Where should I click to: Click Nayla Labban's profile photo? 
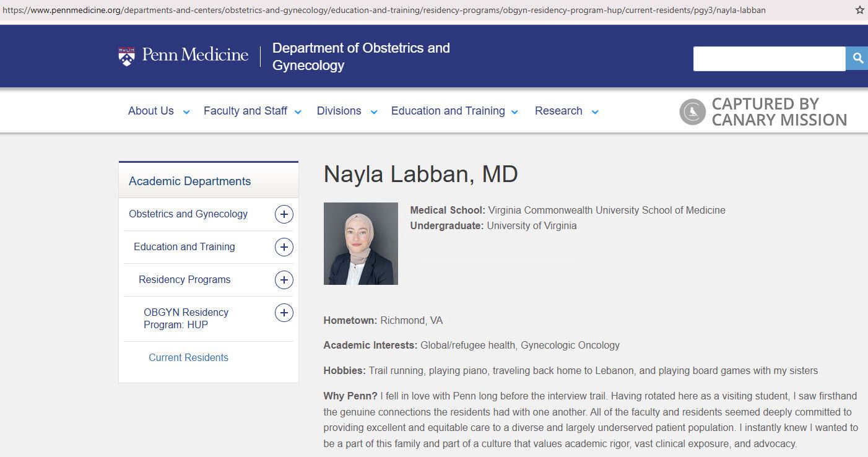(360, 243)
